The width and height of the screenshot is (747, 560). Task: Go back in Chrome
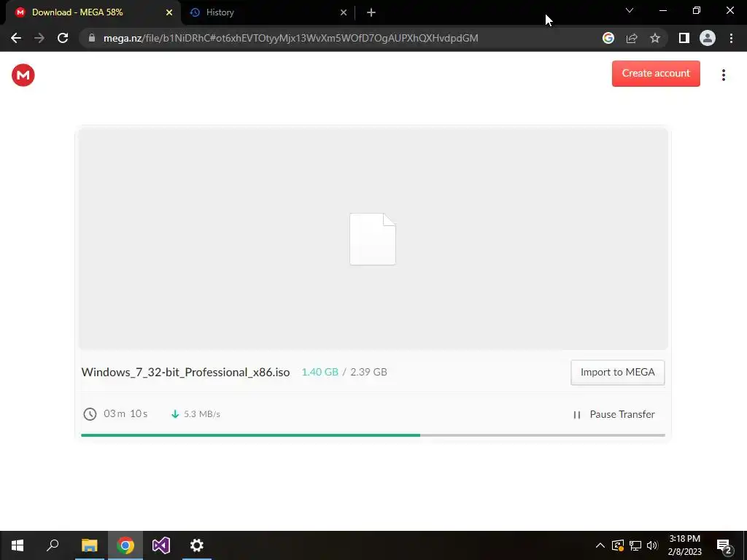pyautogui.click(x=16, y=38)
